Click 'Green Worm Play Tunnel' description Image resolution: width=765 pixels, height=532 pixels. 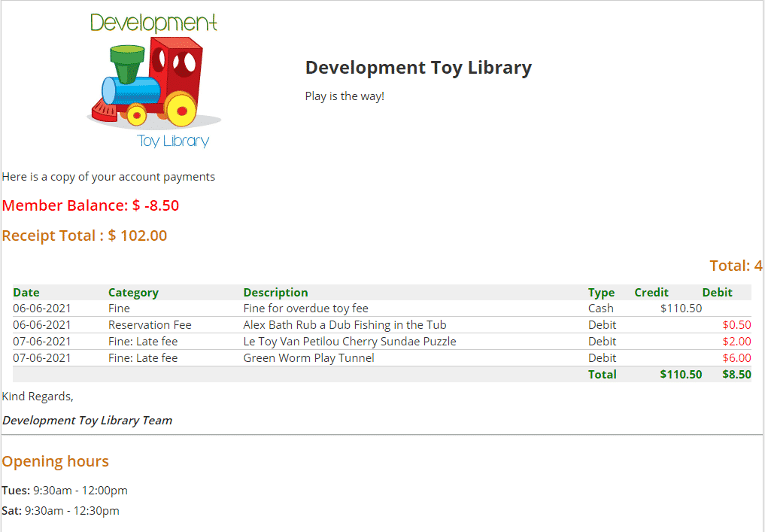[309, 358]
